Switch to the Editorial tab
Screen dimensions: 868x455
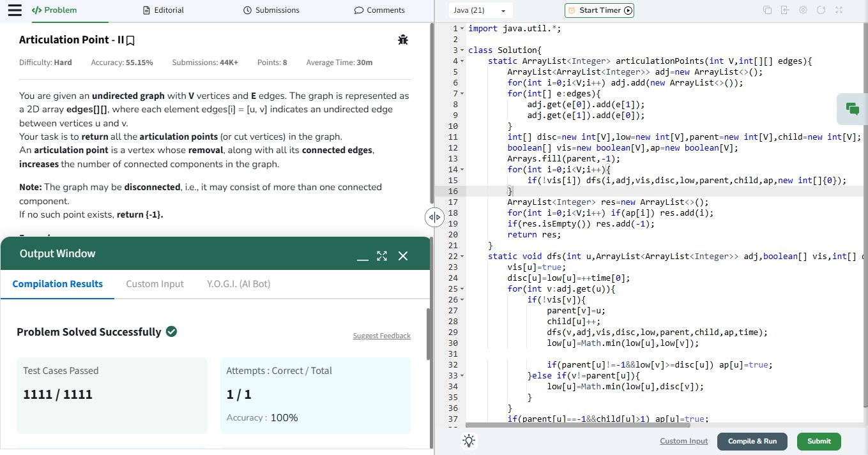pos(164,10)
